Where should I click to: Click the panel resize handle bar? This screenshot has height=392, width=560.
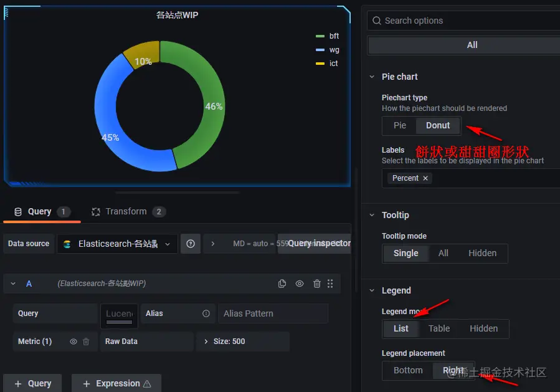pyautogui.click(x=177, y=192)
